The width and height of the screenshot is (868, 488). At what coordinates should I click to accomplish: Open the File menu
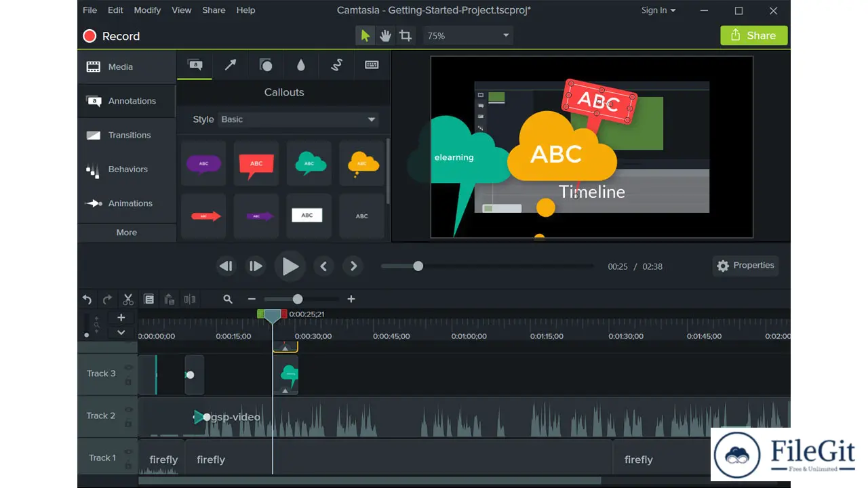click(90, 10)
